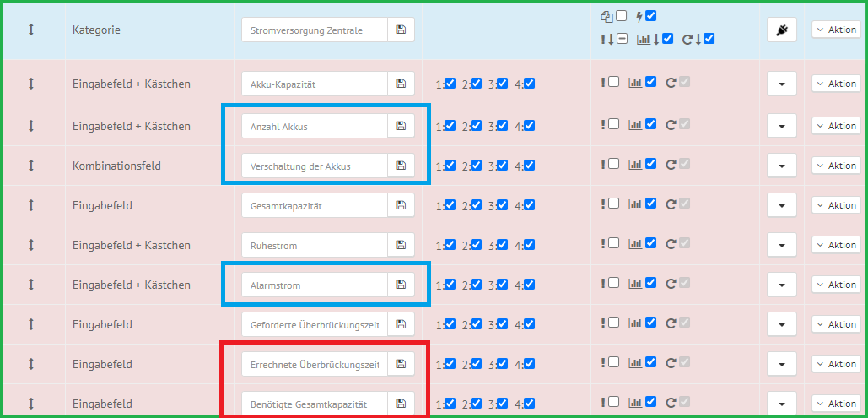The width and height of the screenshot is (868, 418).
Task: Save the Alarmstrom field name
Action: [401, 285]
